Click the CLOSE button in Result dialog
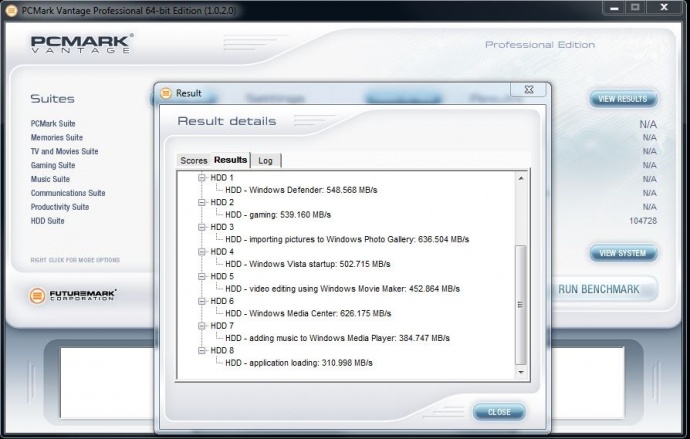This screenshot has width=690, height=439. coord(499,412)
